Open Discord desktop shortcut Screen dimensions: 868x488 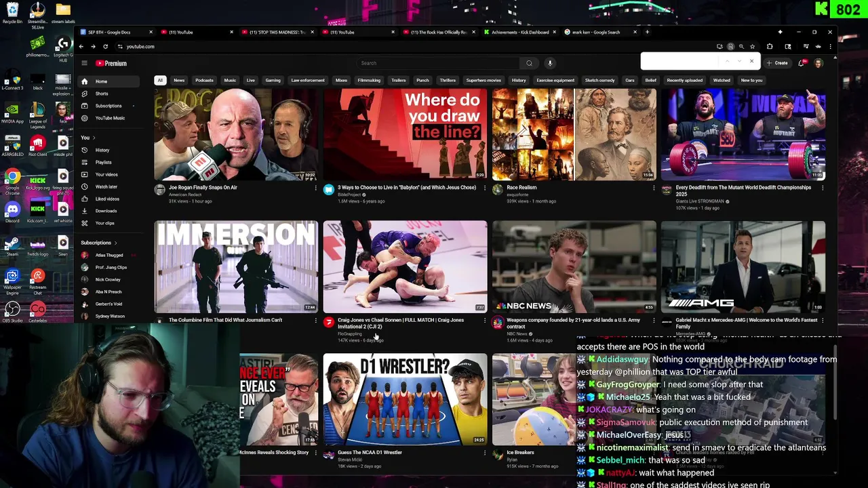[12, 211]
